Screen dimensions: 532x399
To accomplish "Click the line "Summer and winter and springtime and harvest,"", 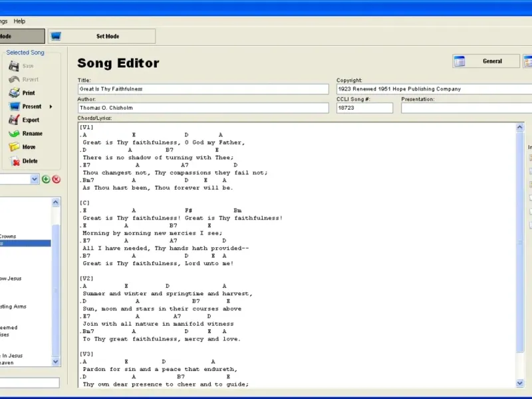I will click(168, 293).
